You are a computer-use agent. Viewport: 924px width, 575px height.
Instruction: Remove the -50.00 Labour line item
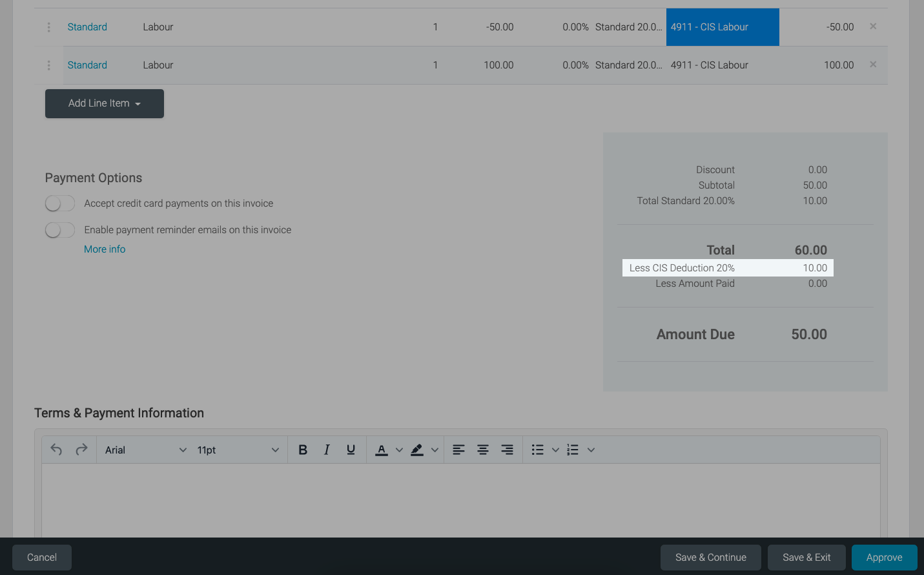(x=873, y=26)
